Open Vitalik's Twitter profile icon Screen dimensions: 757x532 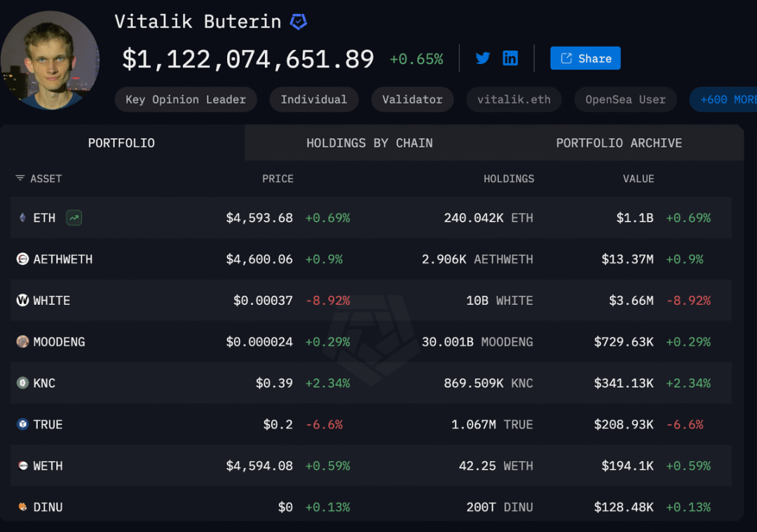(x=482, y=58)
